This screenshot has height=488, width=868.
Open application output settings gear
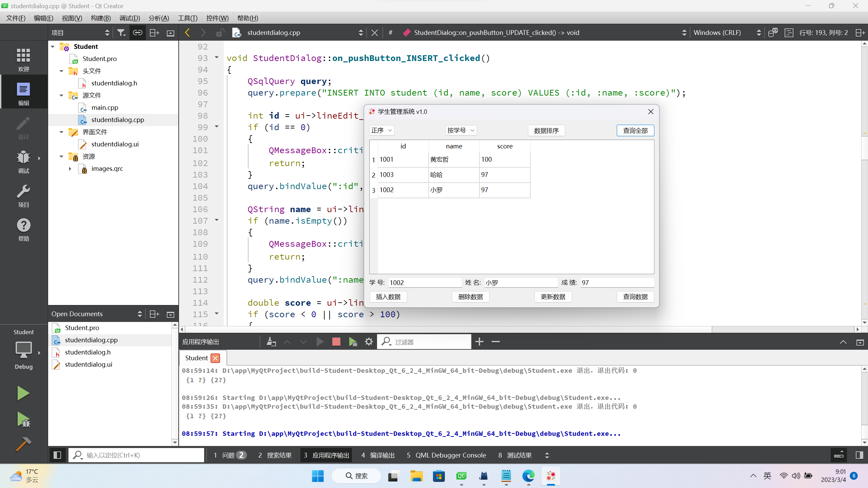[369, 341]
